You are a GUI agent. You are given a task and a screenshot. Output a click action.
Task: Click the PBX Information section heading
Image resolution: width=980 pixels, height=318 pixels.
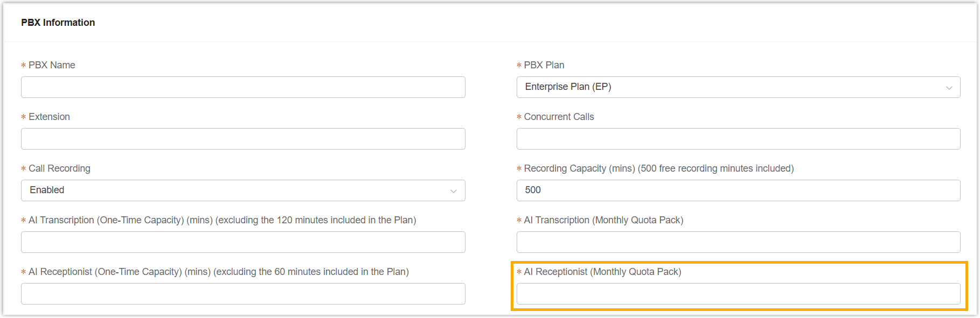pos(58,23)
